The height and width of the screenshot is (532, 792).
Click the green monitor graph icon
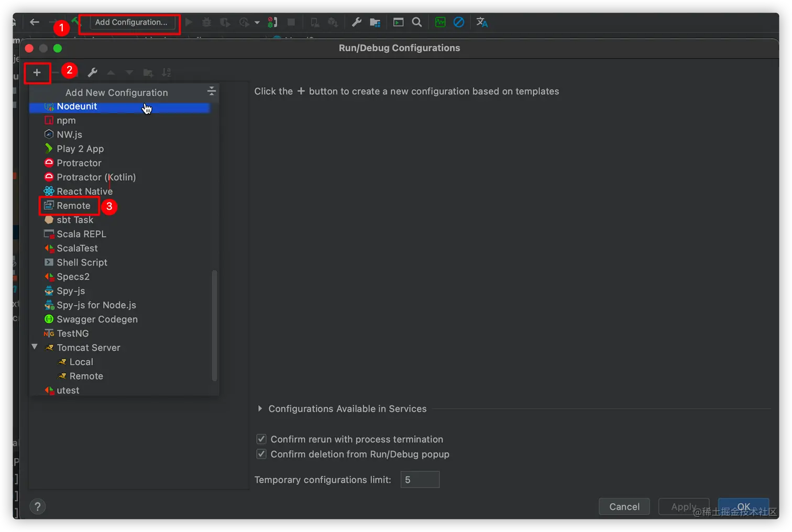pos(440,22)
